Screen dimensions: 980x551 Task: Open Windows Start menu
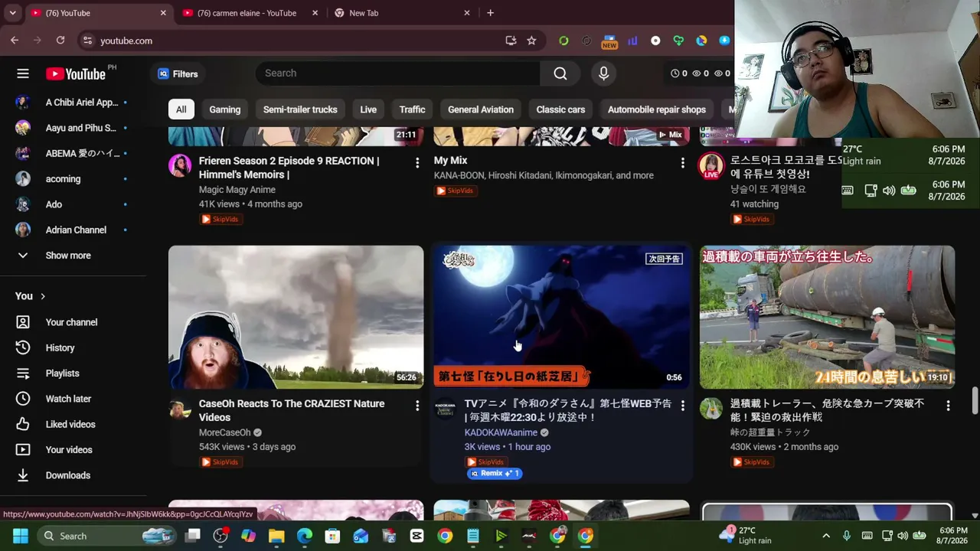click(20, 536)
